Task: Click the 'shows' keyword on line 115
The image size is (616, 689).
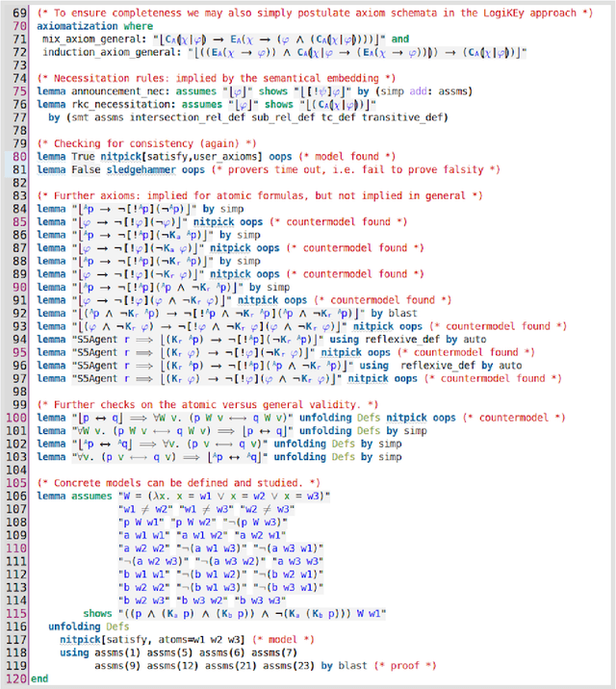Action: click(97, 612)
